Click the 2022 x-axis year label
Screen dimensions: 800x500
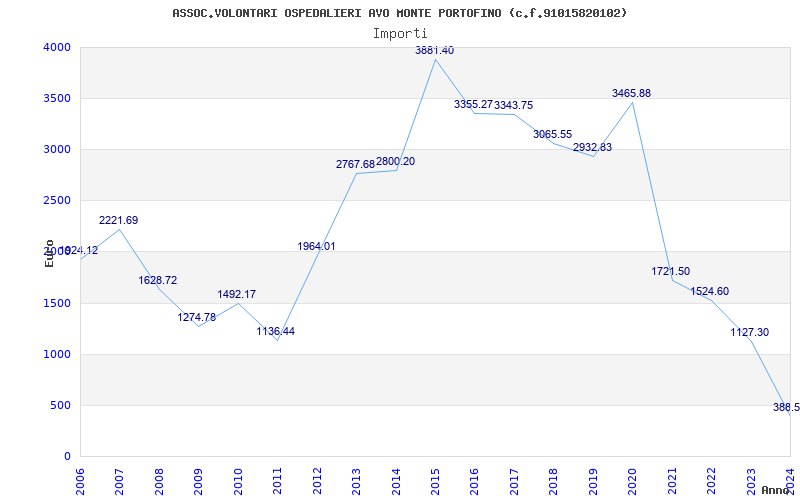click(x=711, y=481)
